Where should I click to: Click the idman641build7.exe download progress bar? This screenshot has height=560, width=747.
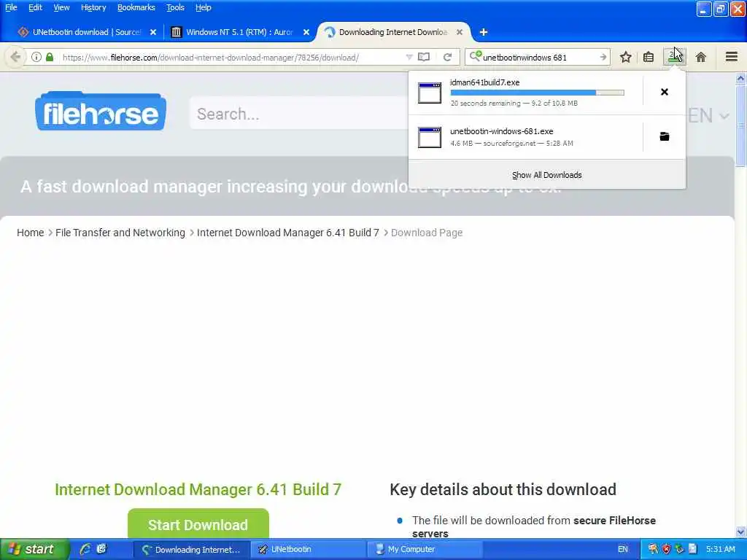click(537, 93)
